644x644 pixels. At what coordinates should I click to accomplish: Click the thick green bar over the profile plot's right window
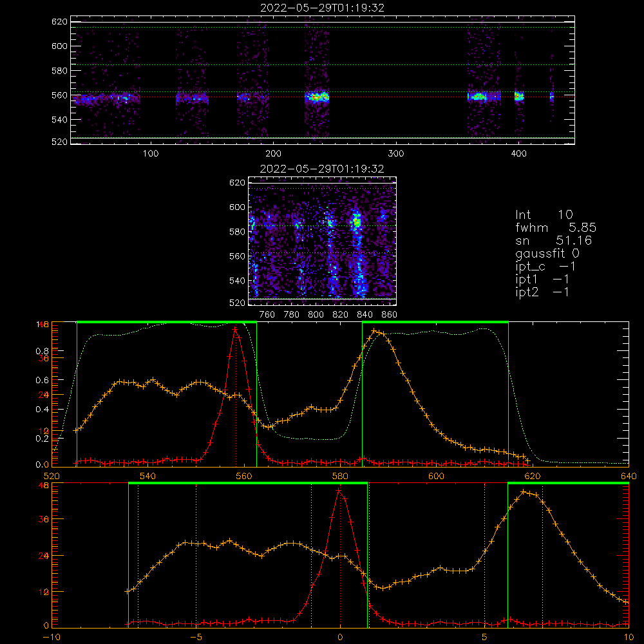click(x=435, y=322)
